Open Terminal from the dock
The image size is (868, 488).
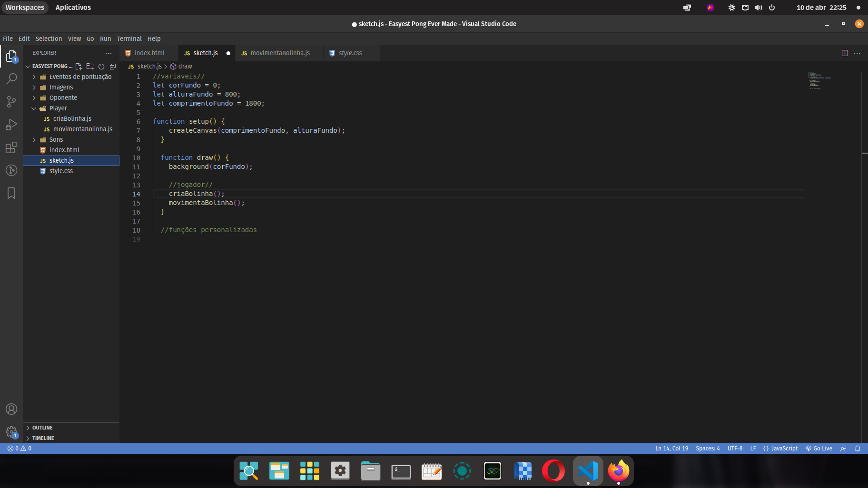click(401, 471)
